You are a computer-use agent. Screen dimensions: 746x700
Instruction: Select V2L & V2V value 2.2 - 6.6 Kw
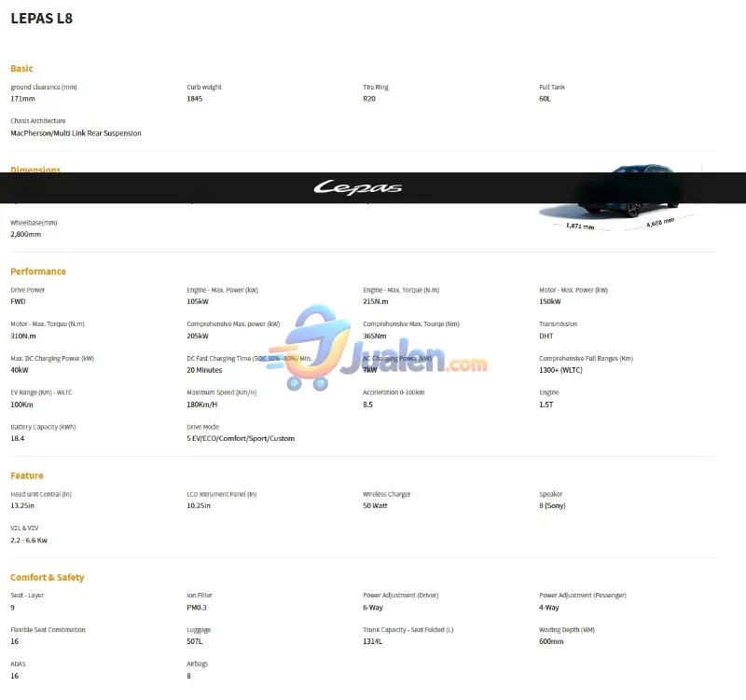click(29, 541)
